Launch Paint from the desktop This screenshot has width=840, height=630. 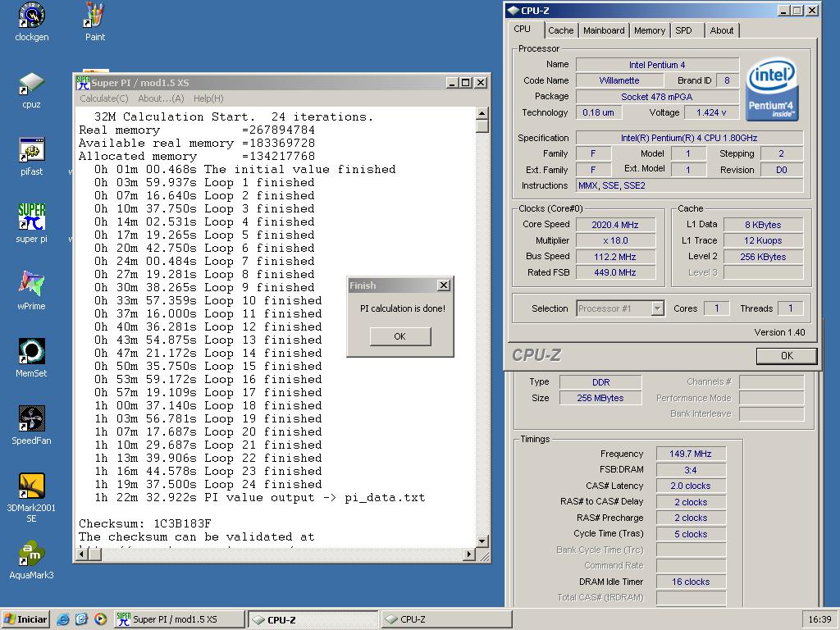(x=95, y=21)
